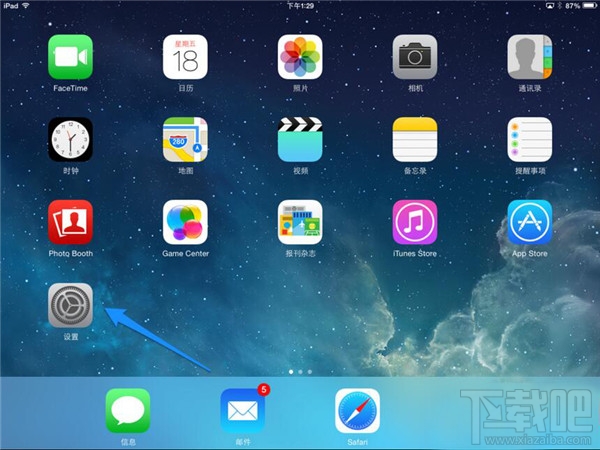Tap the 相机 label under Camera
Image resolution: width=600 pixels, height=450 pixels.
pyautogui.click(x=415, y=88)
